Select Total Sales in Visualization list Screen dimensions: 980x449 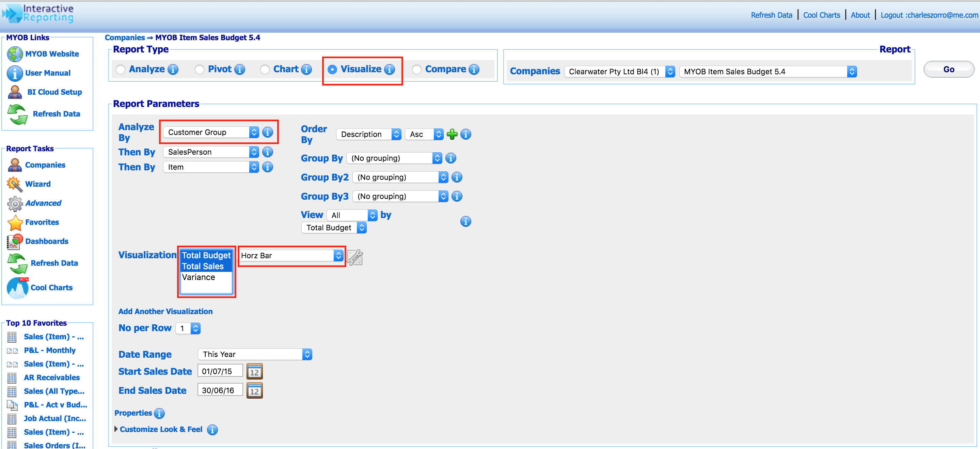click(206, 266)
